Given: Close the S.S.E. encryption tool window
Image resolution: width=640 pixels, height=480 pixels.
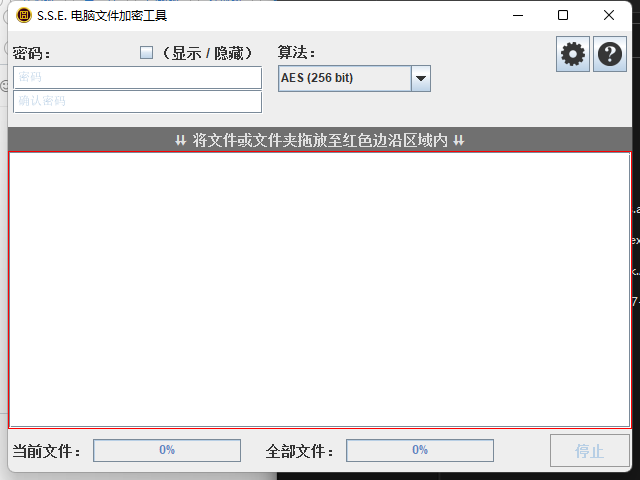Looking at the screenshot, I should [609, 16].
